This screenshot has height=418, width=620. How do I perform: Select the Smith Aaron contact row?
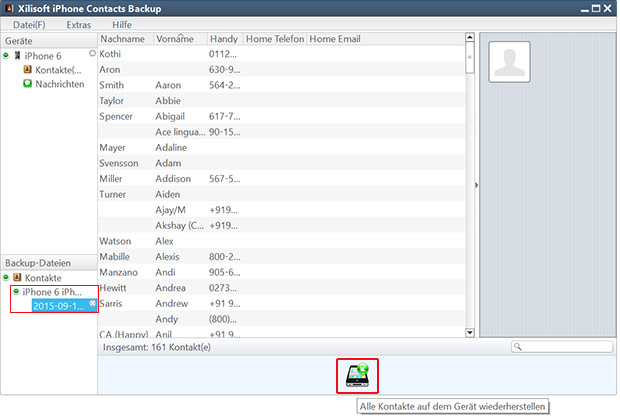pos(281,85)
